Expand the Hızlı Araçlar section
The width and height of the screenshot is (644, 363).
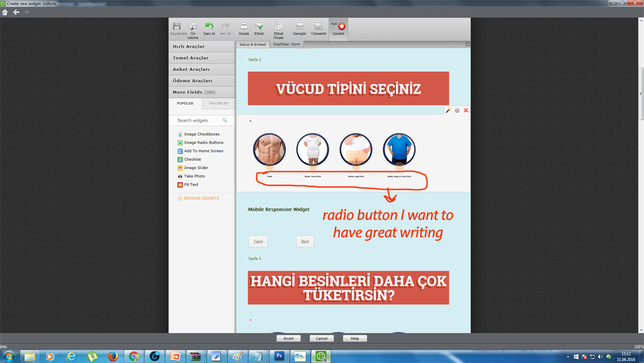click(202, 46)
